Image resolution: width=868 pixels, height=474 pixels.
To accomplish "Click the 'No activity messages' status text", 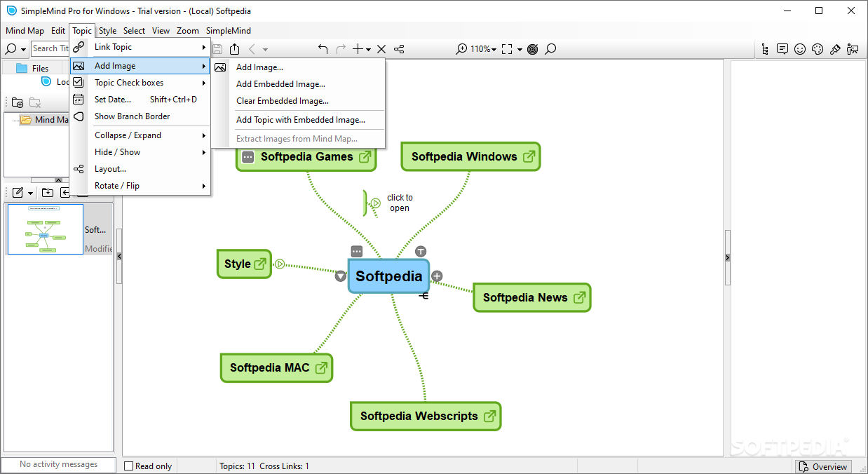I will 59,464.
